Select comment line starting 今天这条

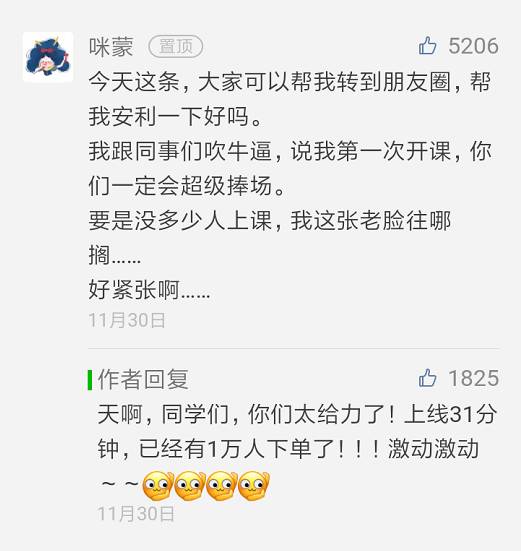coord(290,83)
